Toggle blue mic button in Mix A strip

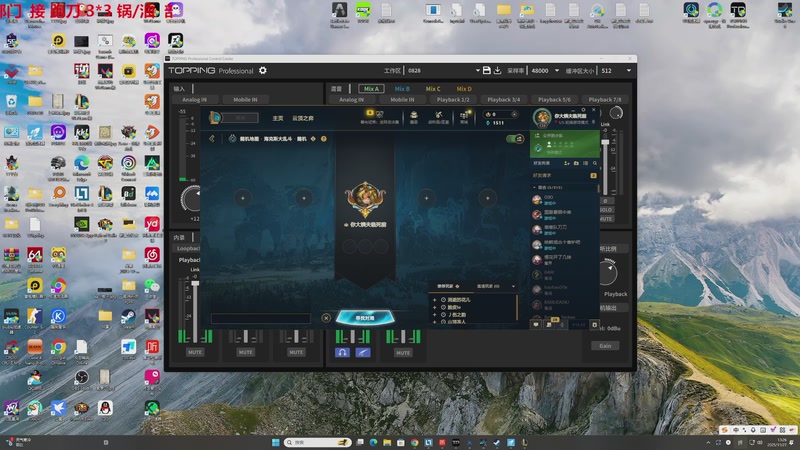[x=363, y=352]
